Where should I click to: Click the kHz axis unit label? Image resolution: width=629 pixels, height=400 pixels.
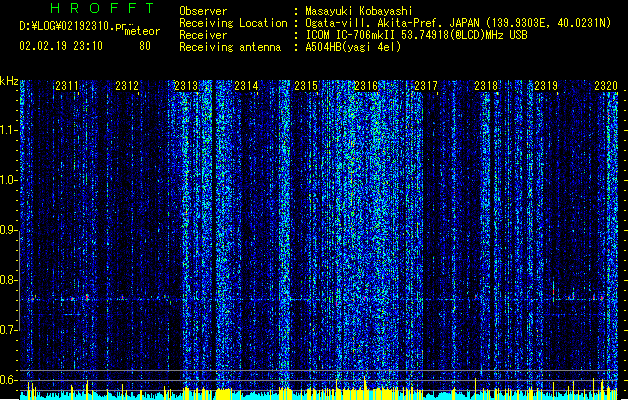tap(9, 81)
